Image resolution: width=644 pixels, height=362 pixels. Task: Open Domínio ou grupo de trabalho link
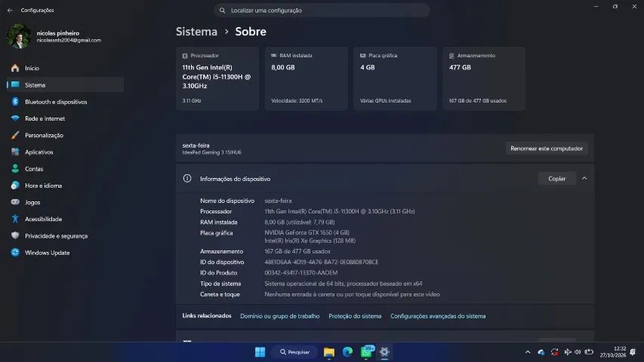coord(279,316)
